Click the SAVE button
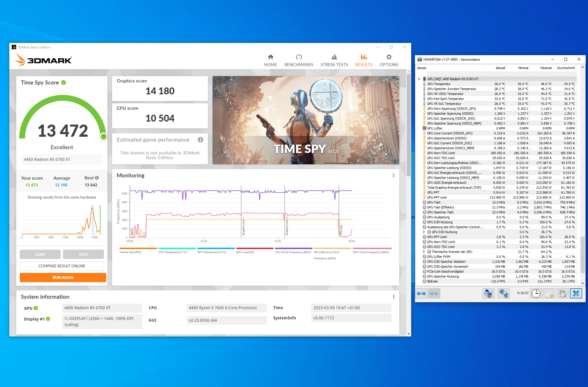 (83, 254)
